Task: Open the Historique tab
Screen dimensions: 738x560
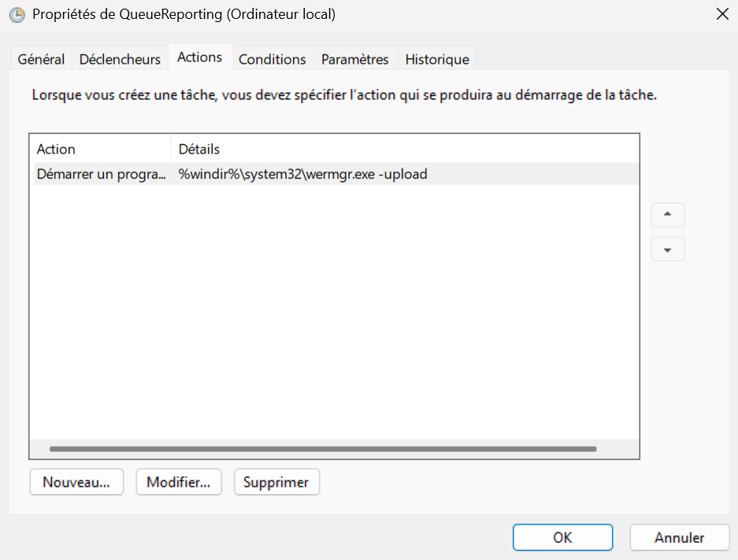Action: point(436,58)
